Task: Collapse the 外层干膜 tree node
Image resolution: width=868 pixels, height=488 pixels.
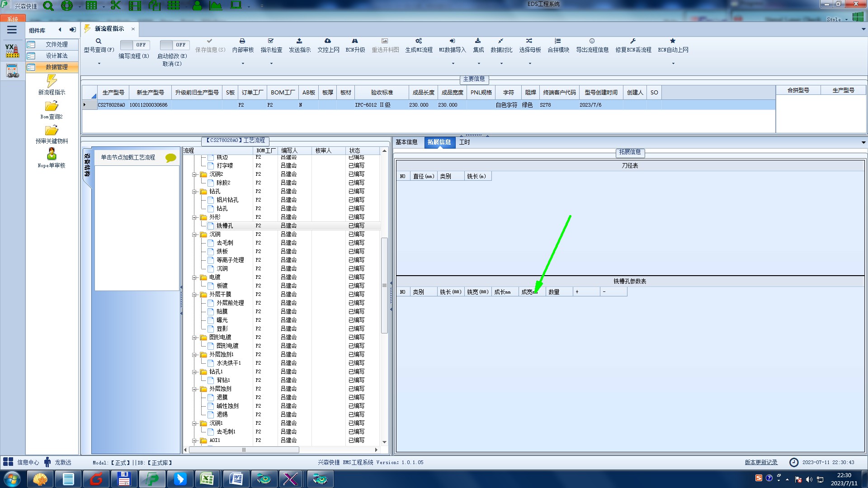Action: click(x=195, y=295)
